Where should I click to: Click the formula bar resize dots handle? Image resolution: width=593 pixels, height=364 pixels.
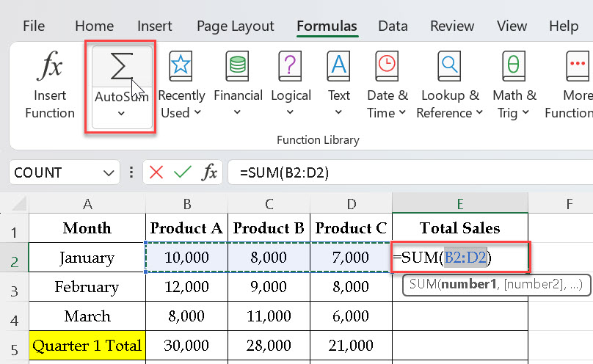click(x=131, y=172)
